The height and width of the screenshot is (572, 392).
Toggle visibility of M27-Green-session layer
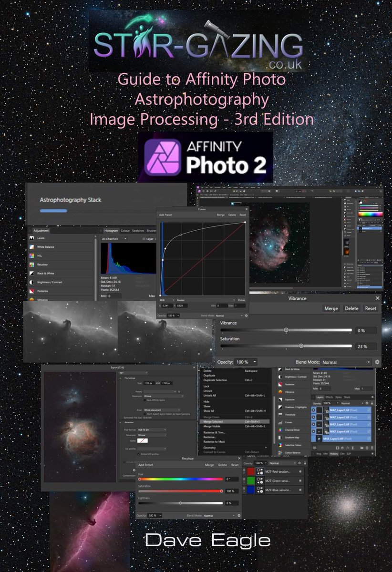tap(300, 480)
